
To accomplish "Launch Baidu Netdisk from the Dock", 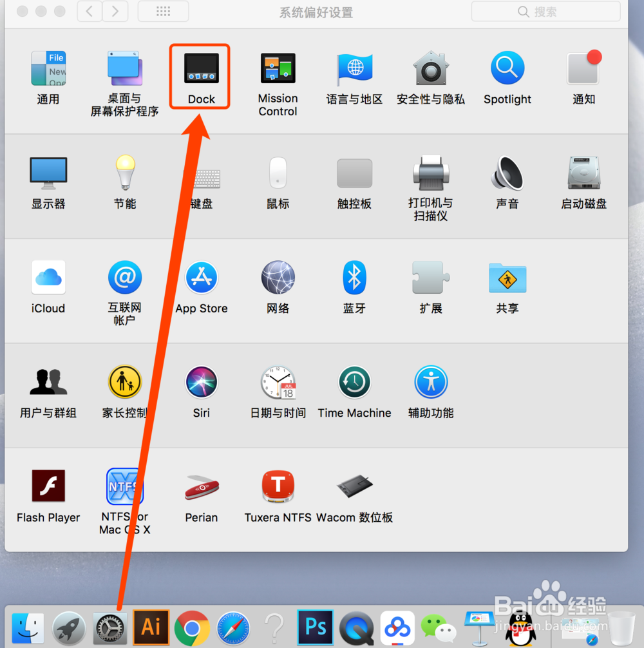I will [397, 628].
